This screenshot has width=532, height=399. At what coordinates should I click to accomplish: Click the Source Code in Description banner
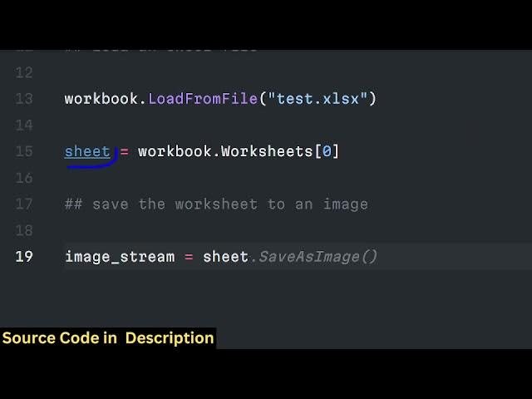pos(108,337)
